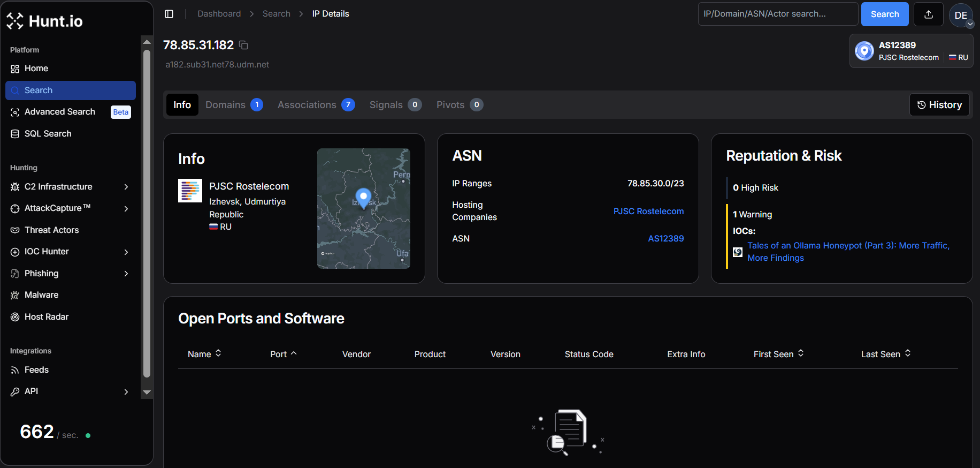Expand the AttackCapture submenu
Image resolution: width=980 pixels, height=468 pixels.
click(x=126, y=208)
